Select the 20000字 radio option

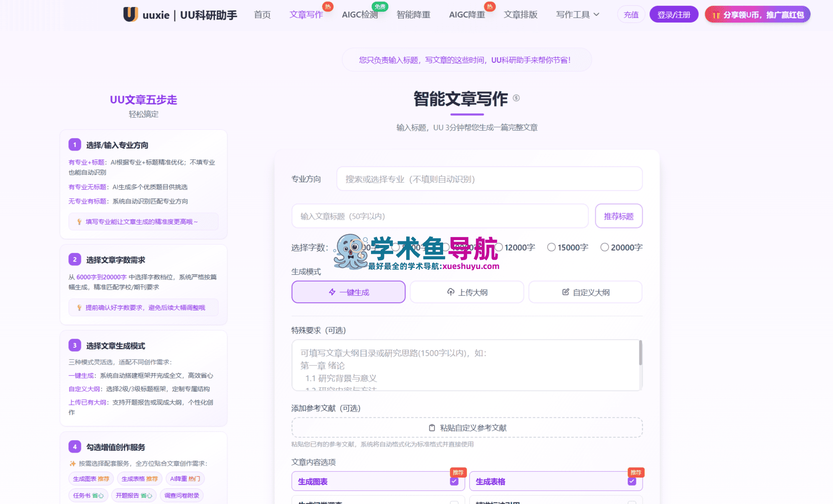pyautogui.click(x=621, y=247)
